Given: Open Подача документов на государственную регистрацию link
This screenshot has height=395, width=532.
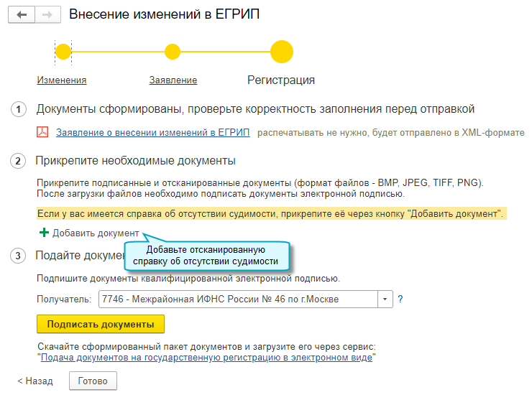Looking at the screenshot, I should click(x=206, y=357).
